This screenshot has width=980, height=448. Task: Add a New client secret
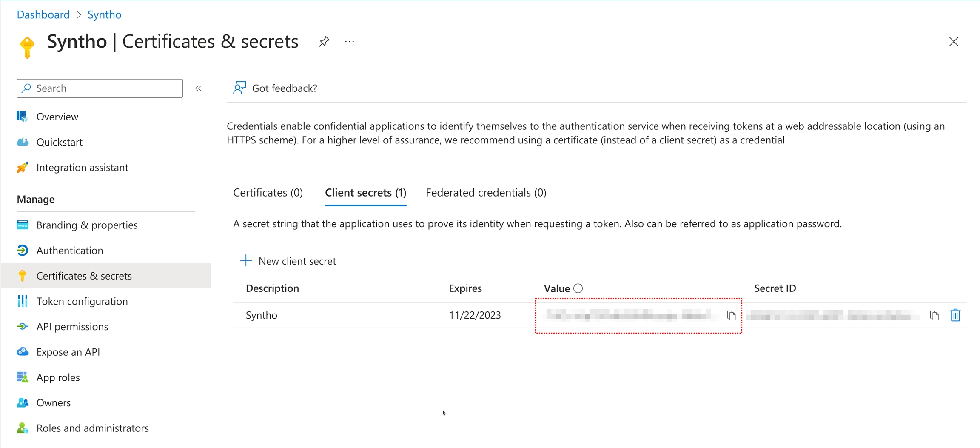(x=288, y=261)
